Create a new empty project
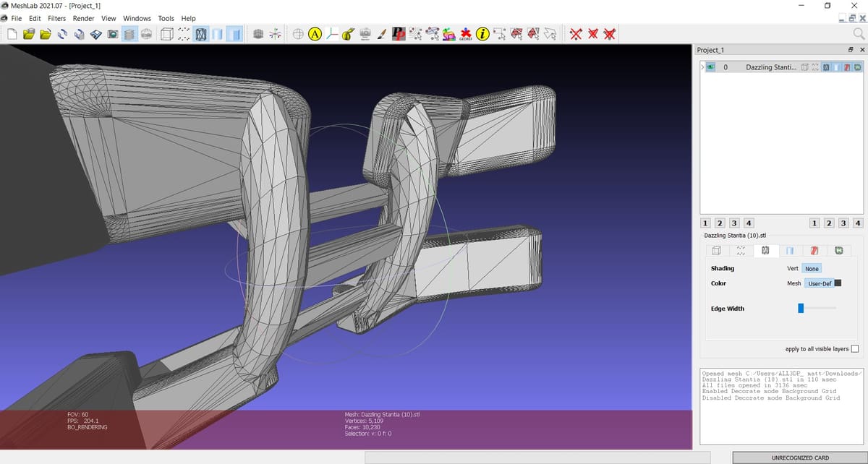The image size is (868, 464). 12,34
